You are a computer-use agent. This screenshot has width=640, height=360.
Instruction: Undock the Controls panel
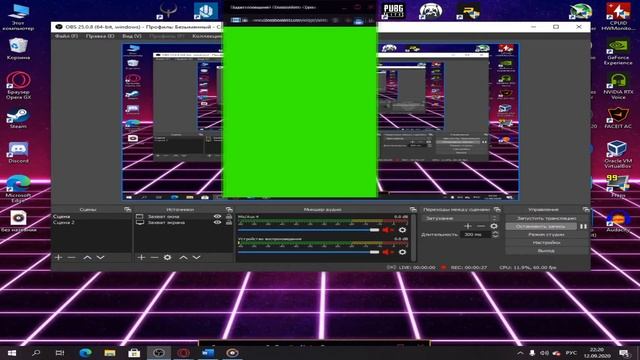(586, 209)
